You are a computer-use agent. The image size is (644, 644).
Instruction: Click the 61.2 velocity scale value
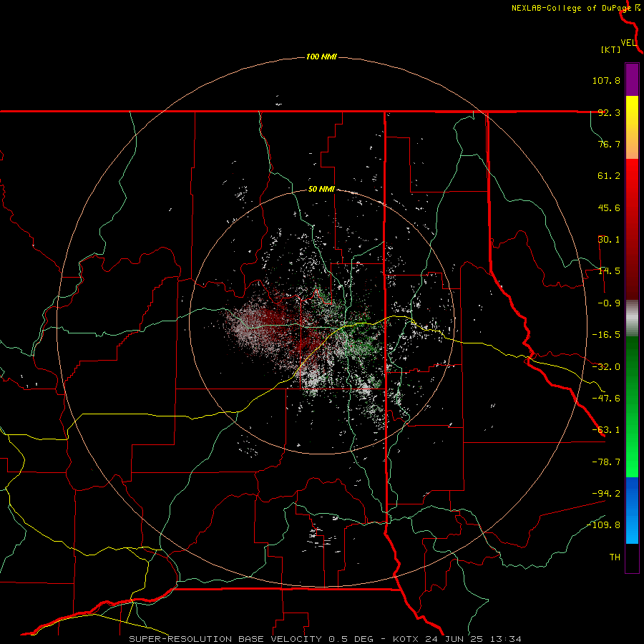tap(609, 176)
